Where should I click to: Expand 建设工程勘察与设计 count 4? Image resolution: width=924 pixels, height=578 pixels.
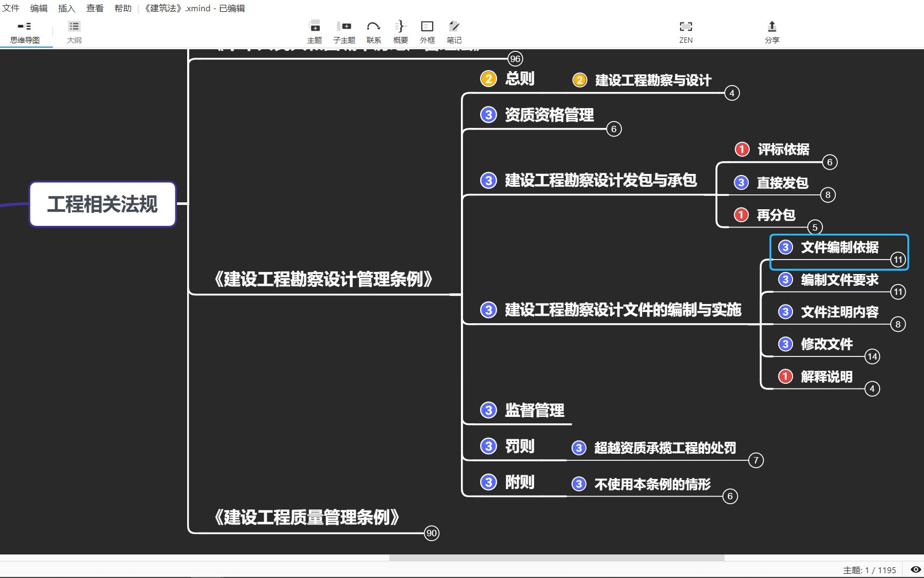(x=732, y=93)
